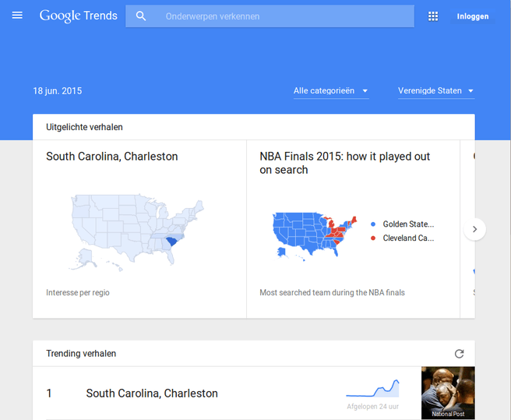Open featured story South Carolina, Charleston
The height and width of the screenshot is (420, 511).
point(112,157)
